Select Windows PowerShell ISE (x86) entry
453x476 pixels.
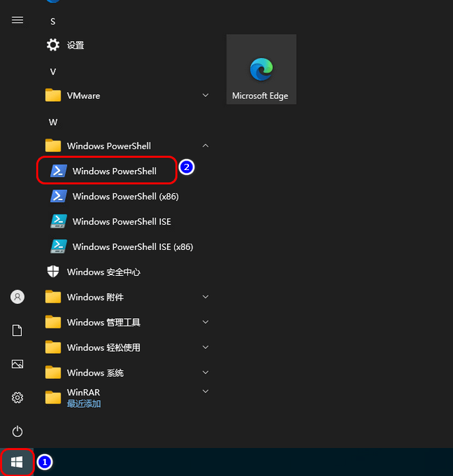tap(132, 247)
